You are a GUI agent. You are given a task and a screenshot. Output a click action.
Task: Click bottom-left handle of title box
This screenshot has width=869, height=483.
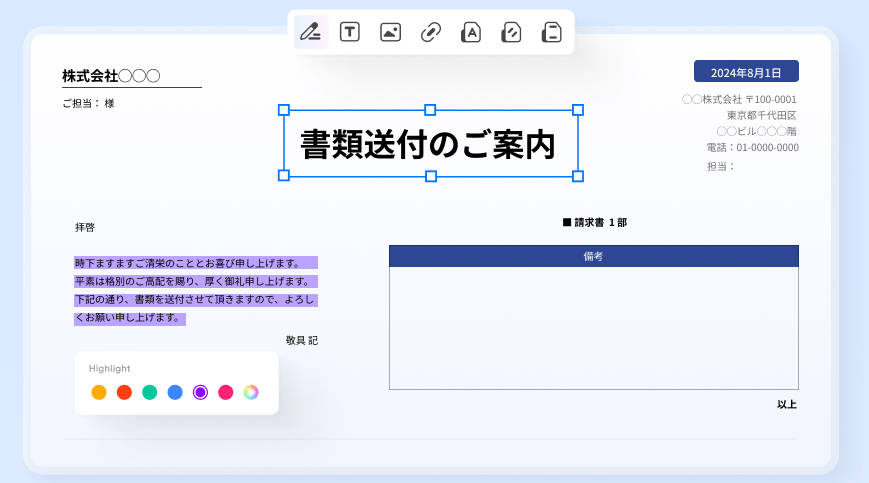pyautogui.click(x=284, y=176)
